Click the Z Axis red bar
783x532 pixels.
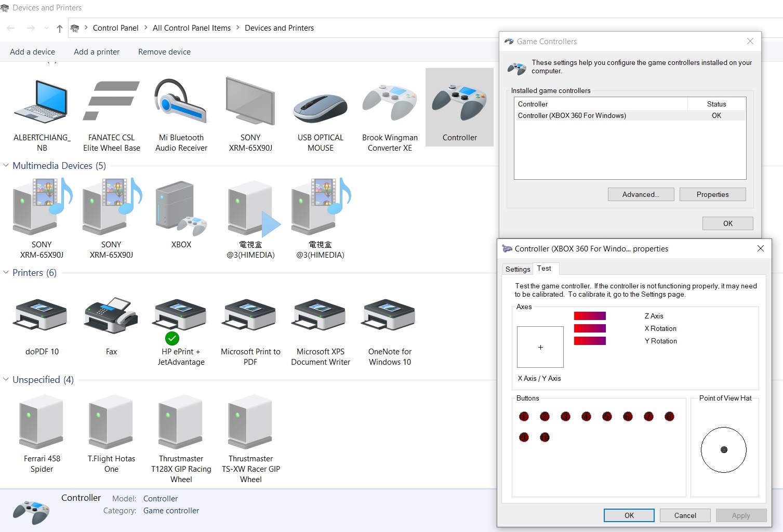(x=590, y=316)
